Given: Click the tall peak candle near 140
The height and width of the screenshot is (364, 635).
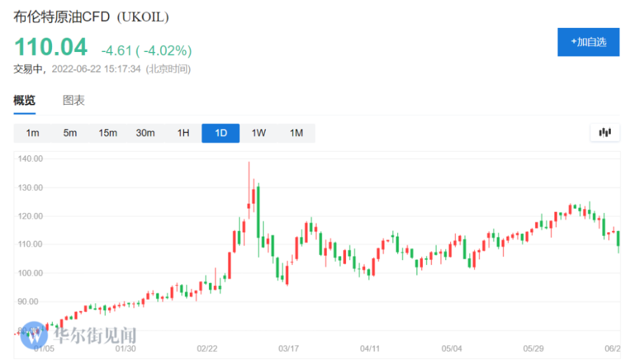Looking at the screenshot, I should [249, 190].
